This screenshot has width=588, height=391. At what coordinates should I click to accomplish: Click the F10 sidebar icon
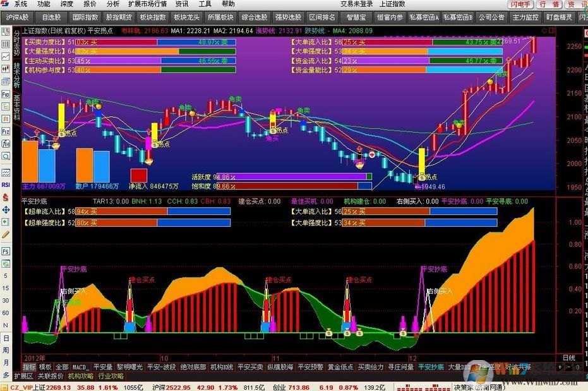pyautogui.click(x=6, y=94)
